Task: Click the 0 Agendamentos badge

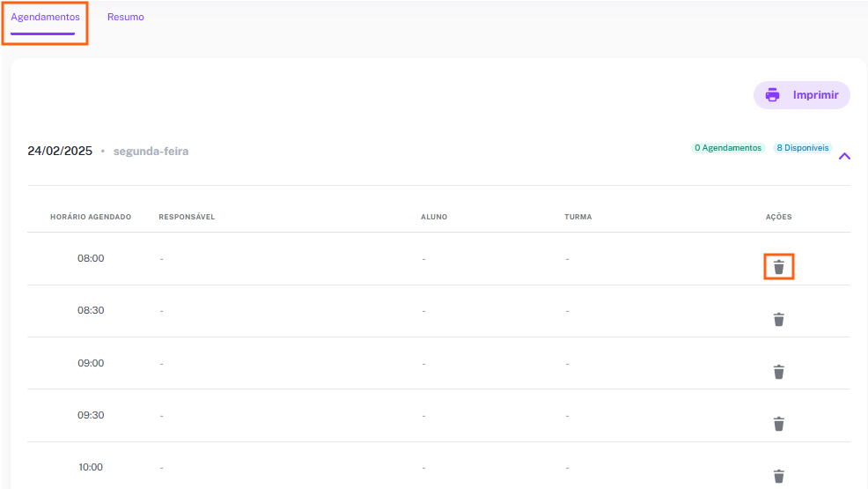Action: coord(728,148)
